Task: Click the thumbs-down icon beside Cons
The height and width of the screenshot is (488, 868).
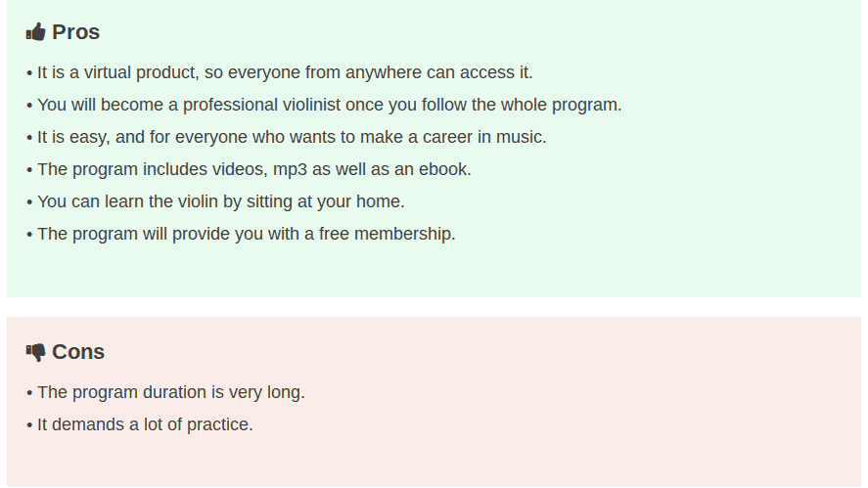Action: [35, 352]
